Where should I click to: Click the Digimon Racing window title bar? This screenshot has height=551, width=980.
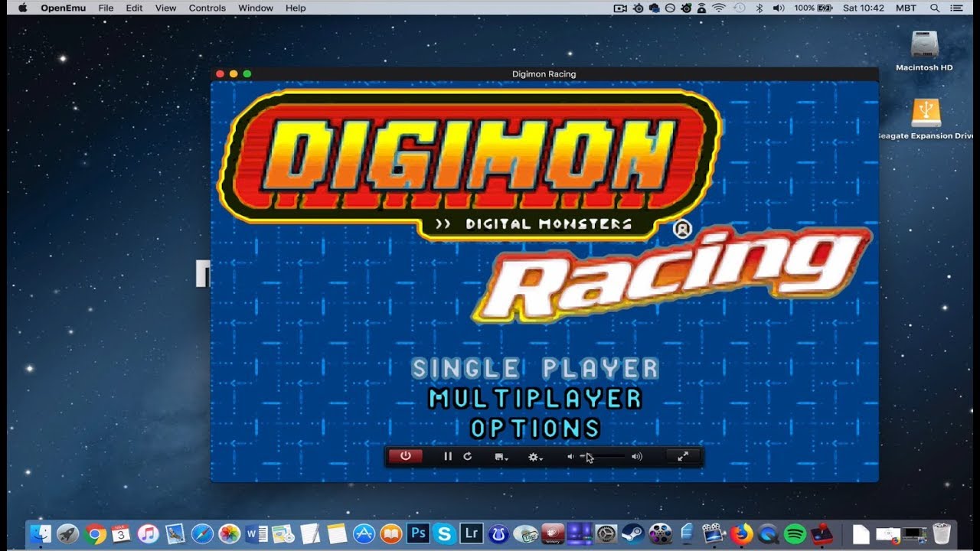point(544,73)
